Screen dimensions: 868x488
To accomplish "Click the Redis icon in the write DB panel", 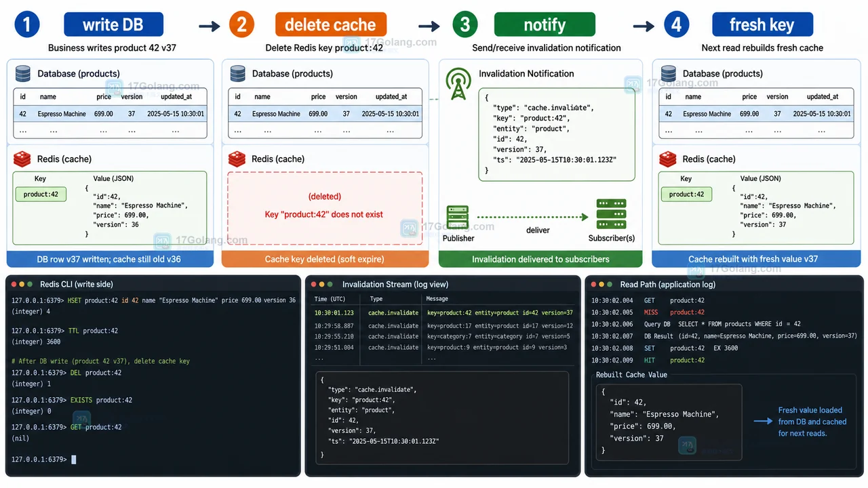I will tap(23, 159).
